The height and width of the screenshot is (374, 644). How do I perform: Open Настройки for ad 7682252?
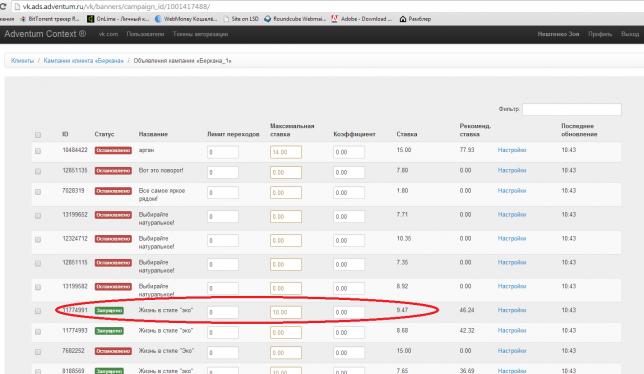512,351
